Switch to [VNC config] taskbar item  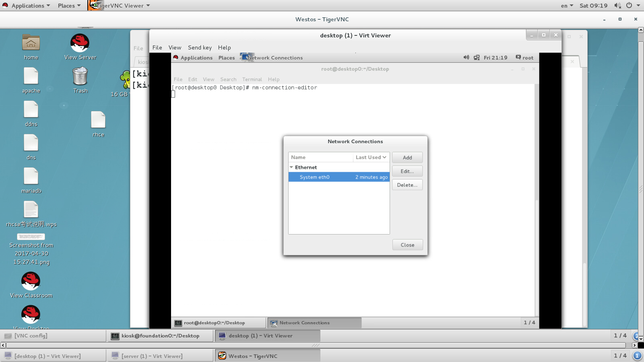(54, 336)
